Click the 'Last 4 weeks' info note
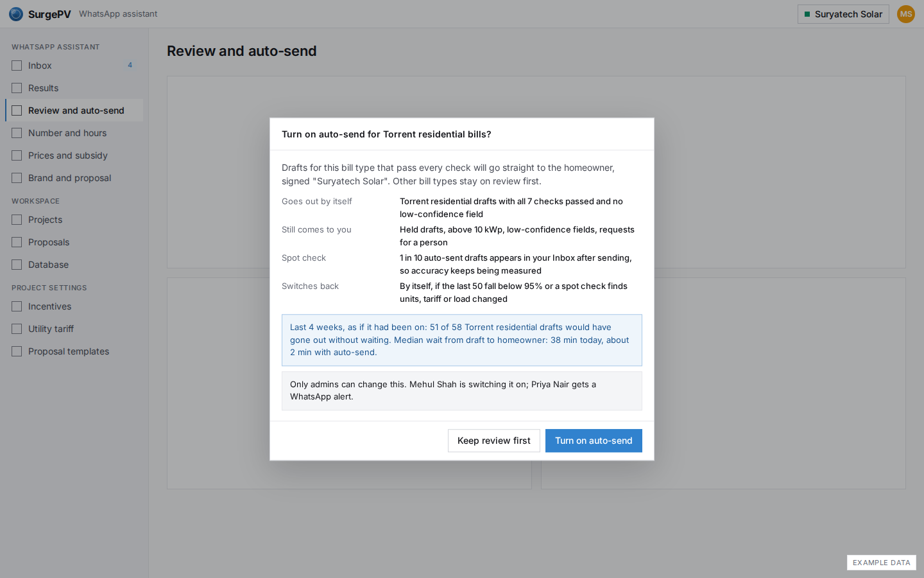This screenshot has width=924, height=578. pyautogui.click(x=462, y=340)
